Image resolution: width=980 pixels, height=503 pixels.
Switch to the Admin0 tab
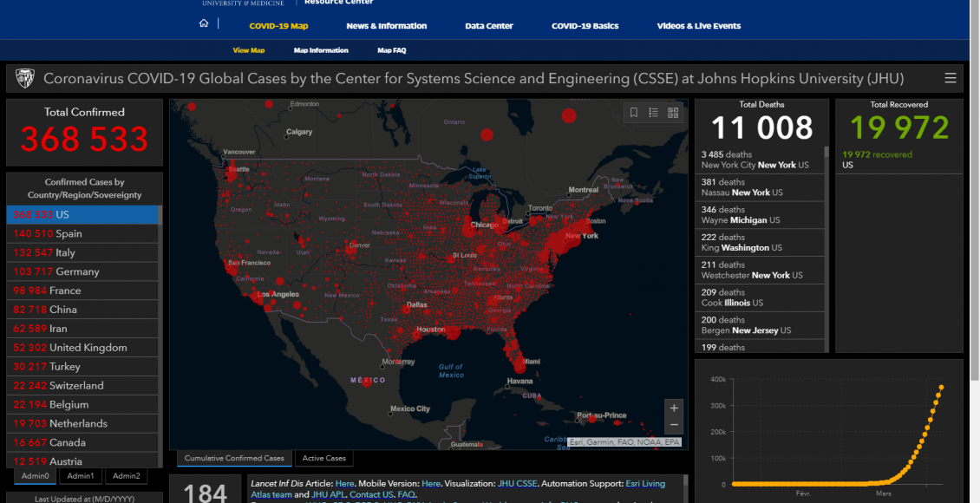coord(35,476)
